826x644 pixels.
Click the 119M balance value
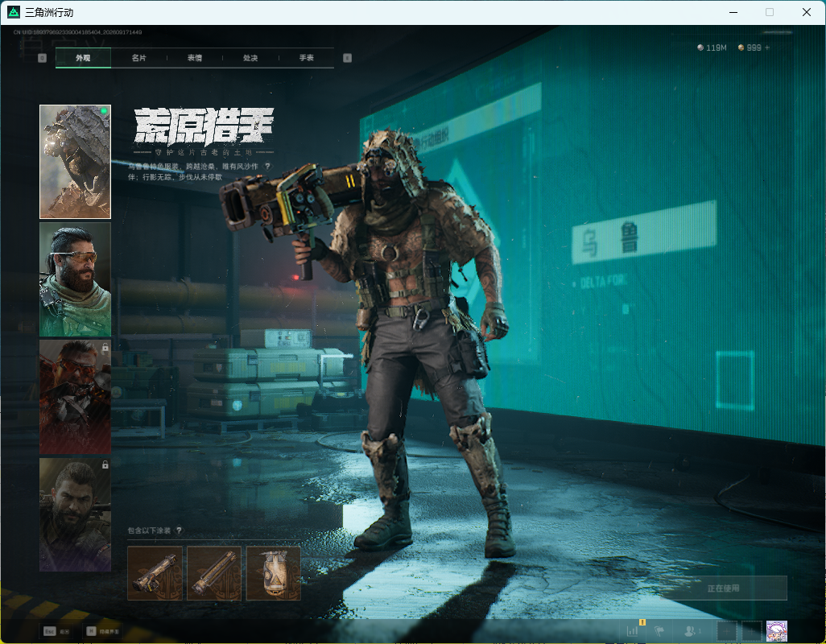[716, 47]
